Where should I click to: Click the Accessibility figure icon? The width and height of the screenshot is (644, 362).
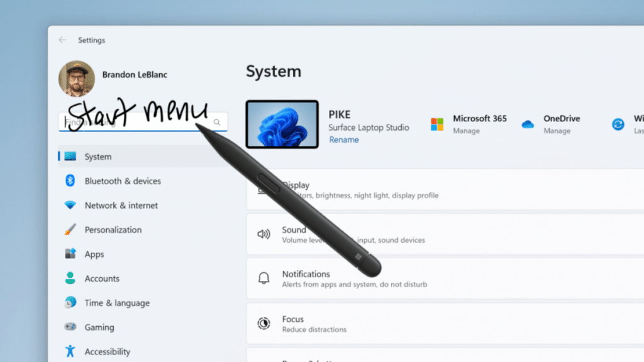(x=70, y=351)
